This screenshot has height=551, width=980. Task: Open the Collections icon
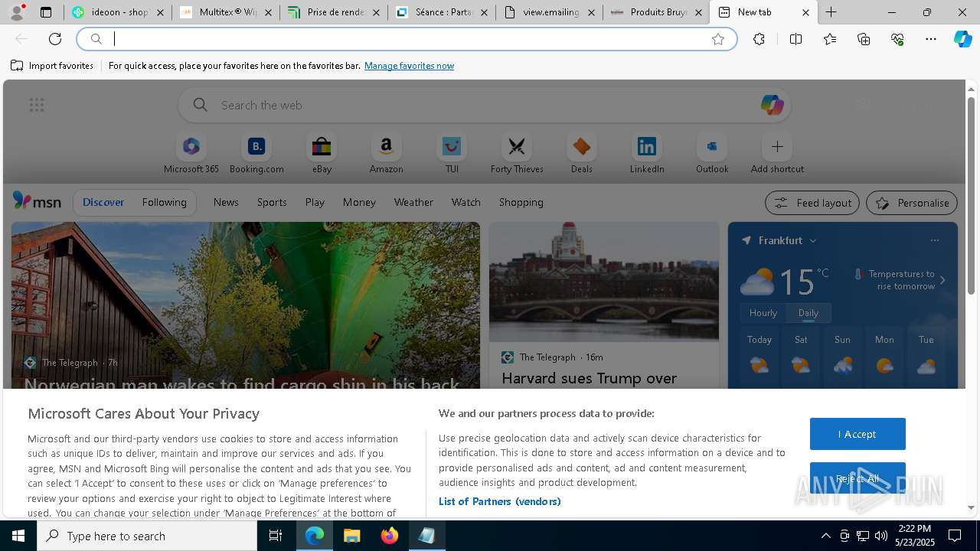coord(864,39)
